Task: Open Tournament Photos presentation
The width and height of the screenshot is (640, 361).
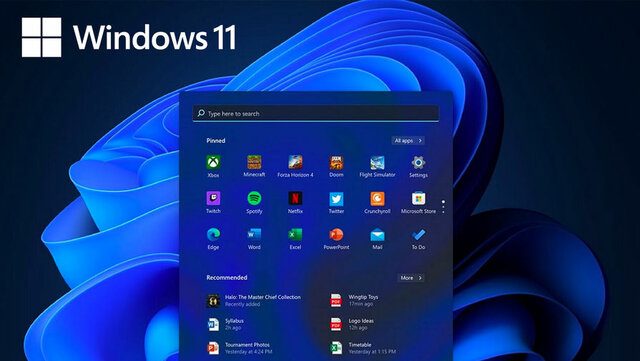Action: [240, 348]
